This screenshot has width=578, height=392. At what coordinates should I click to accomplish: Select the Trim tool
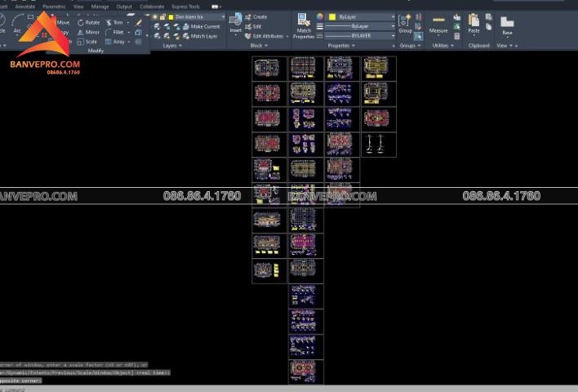coord(114,23)
